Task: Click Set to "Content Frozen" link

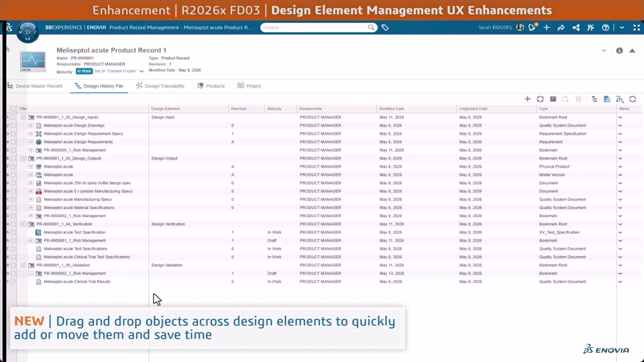Action: (x=115, y=71)
